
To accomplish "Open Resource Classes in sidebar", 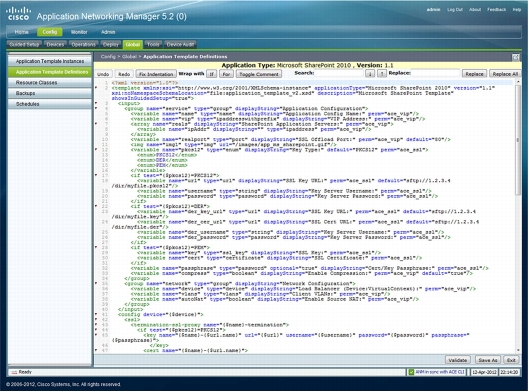I will pyautogui.click(x=50, y=83).
